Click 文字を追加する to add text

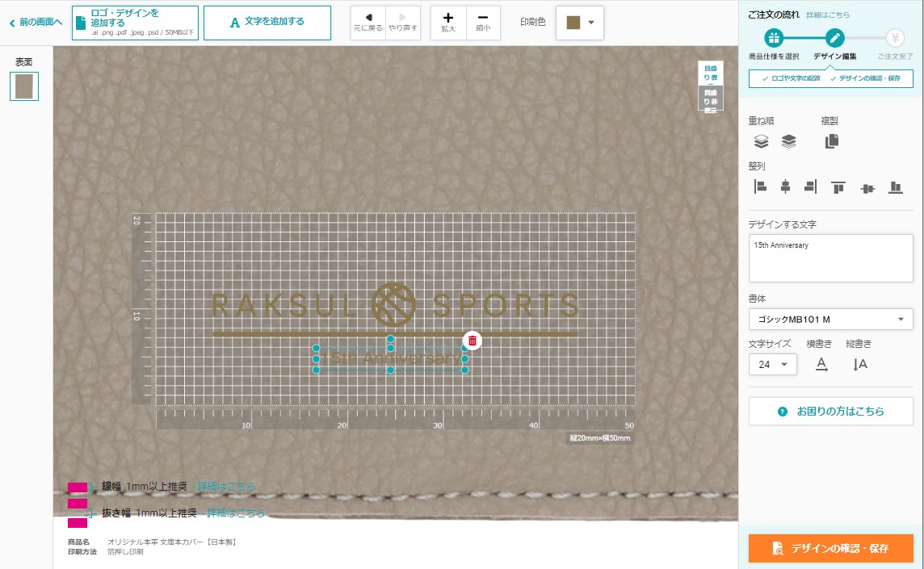(x=267, y=23)
